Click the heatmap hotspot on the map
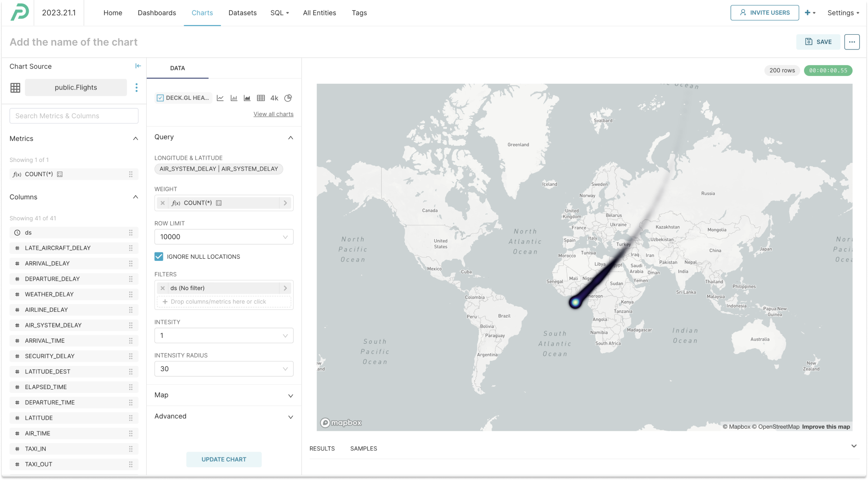 coord(575,302)
